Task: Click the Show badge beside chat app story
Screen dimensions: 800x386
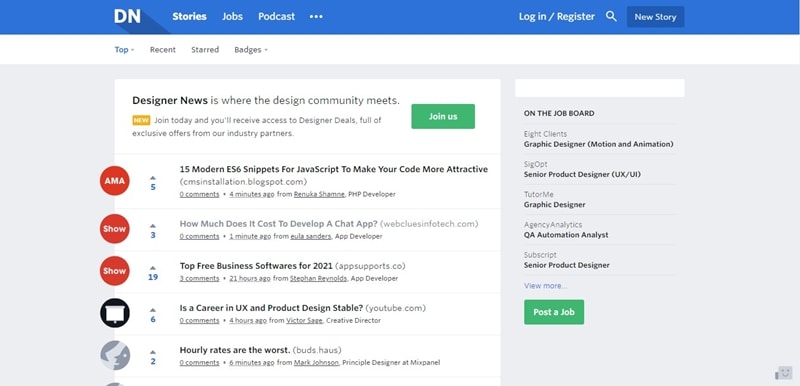Action: pos(115,228)
